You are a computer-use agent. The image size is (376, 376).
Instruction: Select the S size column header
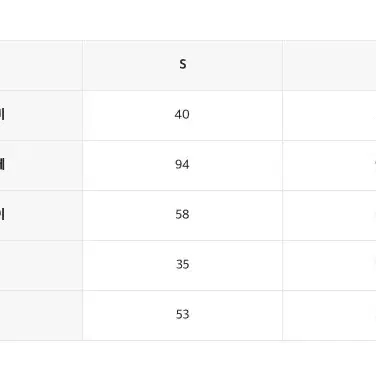[182, 65]
